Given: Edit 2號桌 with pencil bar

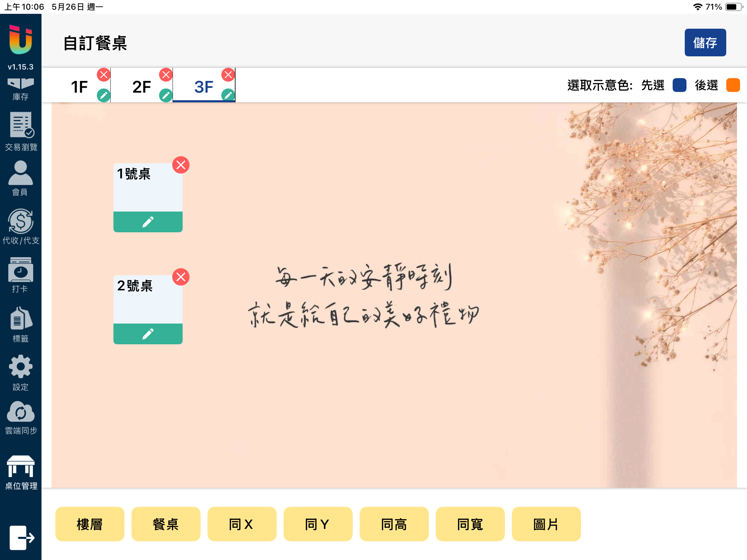Looking at the screenshot, I should pyautogui.click(x=148, y=334).
